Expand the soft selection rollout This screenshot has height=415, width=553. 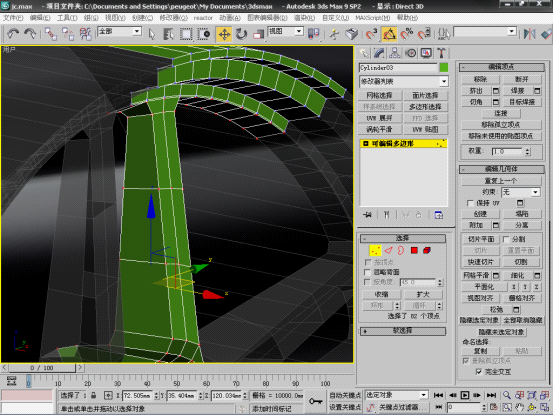pos(403,331)
